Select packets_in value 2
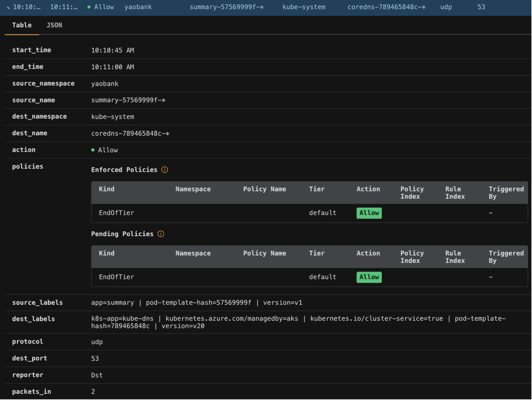Viewport: 532px width, 400px height. pyautogui.click(x=93, y=391)
